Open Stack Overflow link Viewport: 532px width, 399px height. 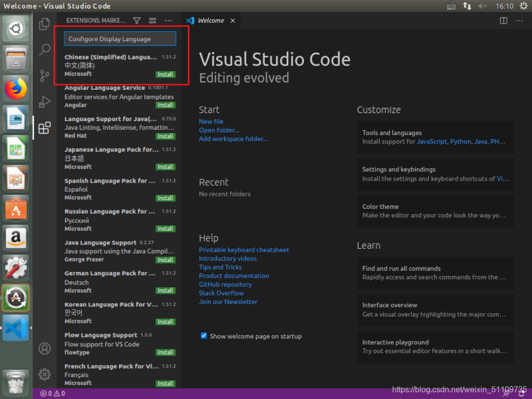pyautogui.click(x=221, y=293)
